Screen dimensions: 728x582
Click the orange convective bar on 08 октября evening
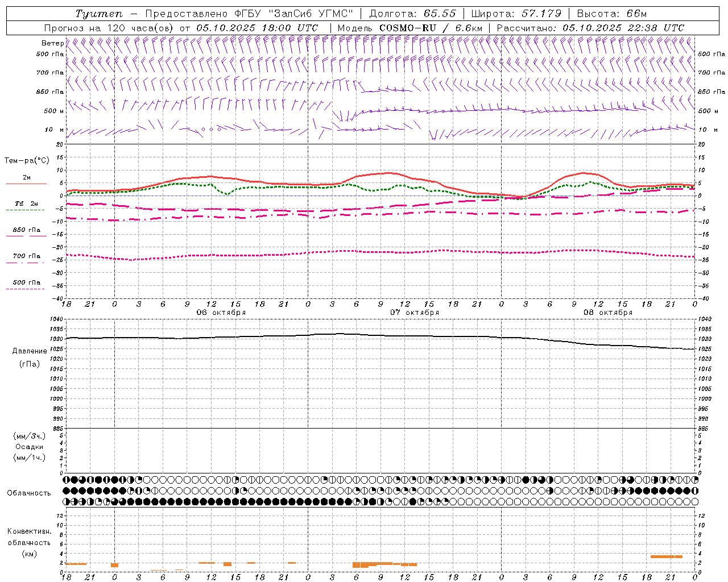pos(666,556)
